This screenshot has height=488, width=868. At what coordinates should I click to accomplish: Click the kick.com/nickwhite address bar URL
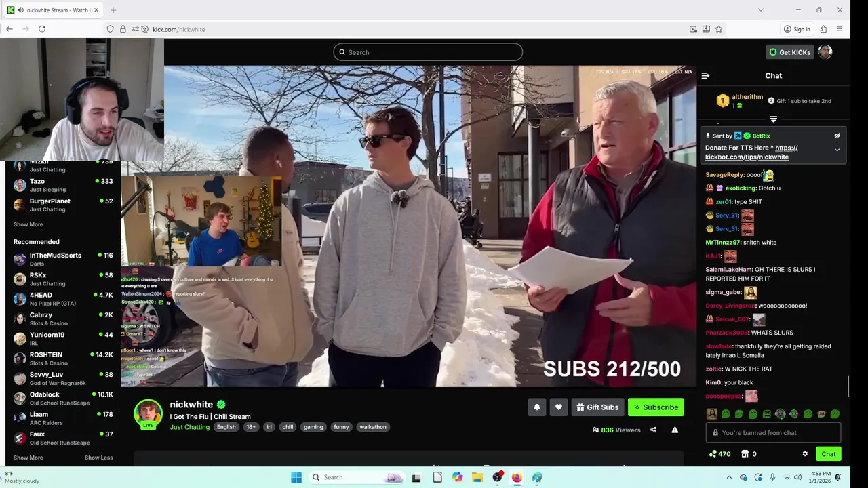[178, 29]
